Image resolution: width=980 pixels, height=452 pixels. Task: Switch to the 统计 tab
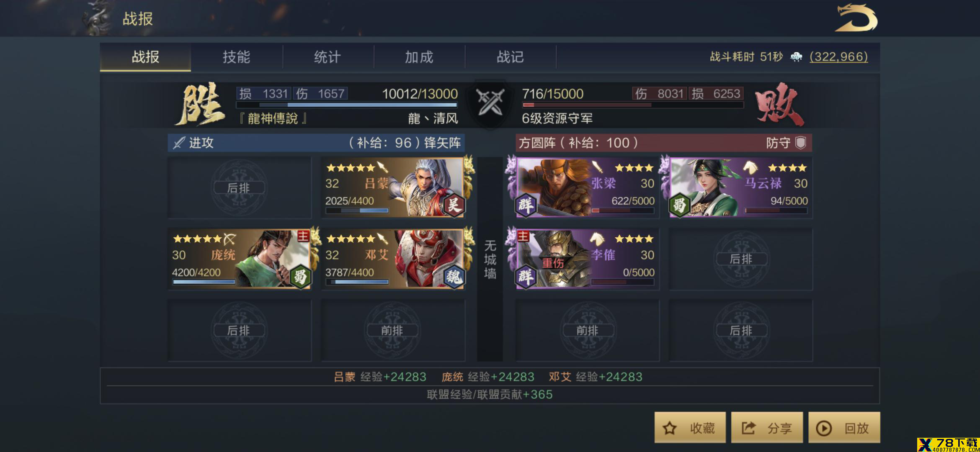[328, 57]
